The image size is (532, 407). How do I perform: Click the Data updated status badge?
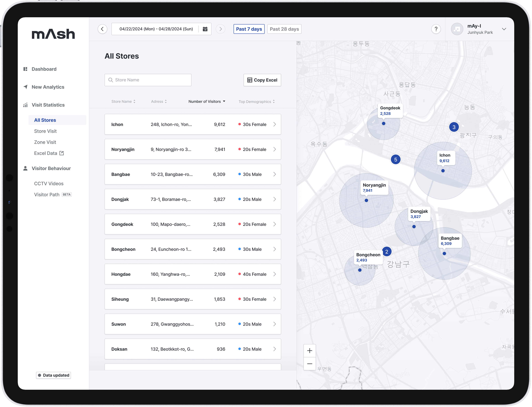[53, 375]
